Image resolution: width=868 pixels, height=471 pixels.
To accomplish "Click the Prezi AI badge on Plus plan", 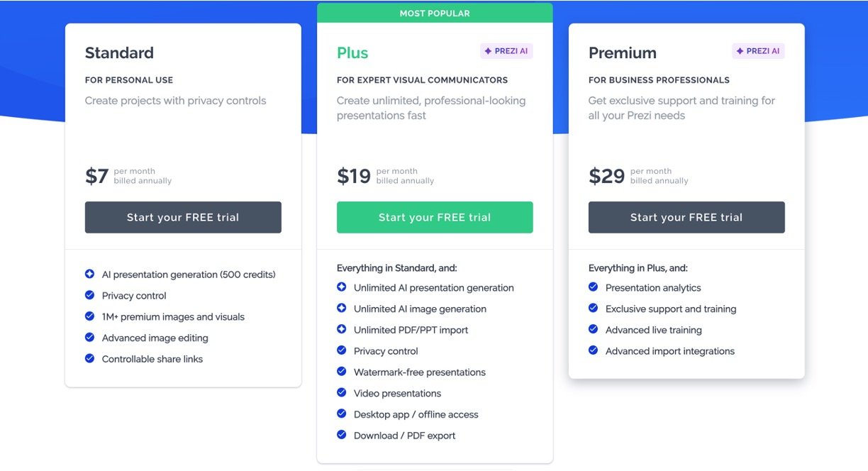I will [506, 51].
